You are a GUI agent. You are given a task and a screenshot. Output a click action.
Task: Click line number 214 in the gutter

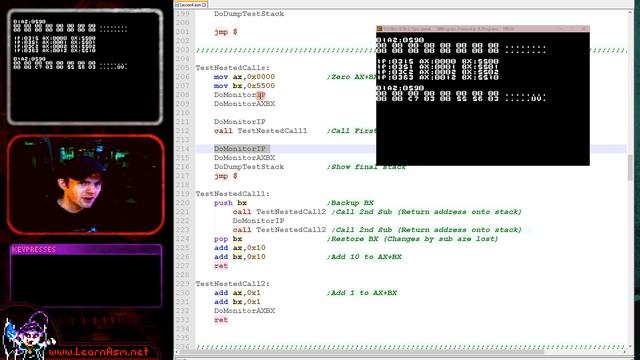click(183, 149)
